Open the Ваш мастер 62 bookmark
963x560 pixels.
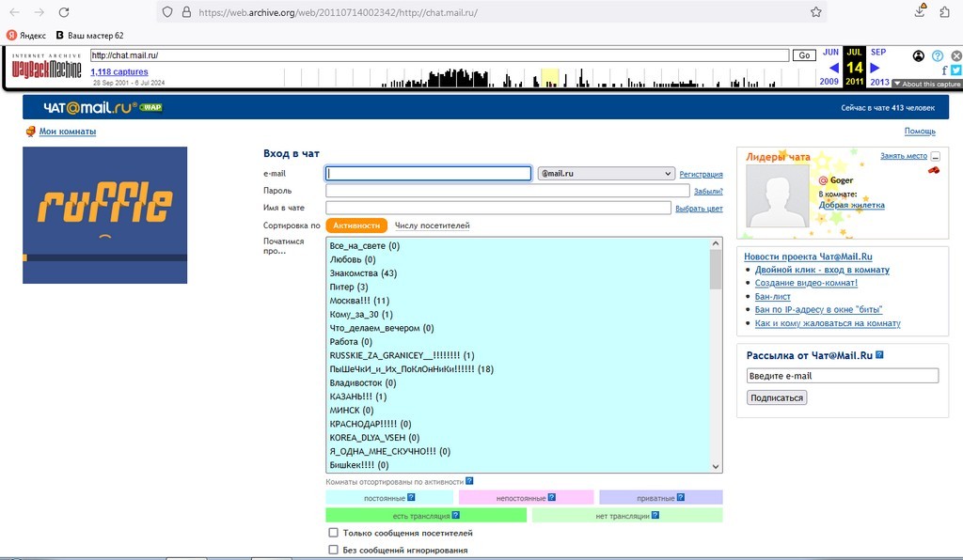click(x=89, y=35)
